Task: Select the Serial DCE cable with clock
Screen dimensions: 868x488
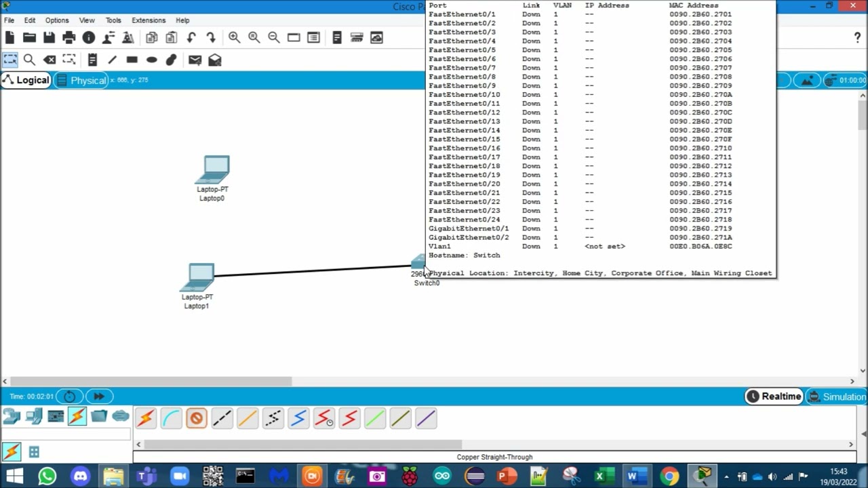Action: [324, 418]
